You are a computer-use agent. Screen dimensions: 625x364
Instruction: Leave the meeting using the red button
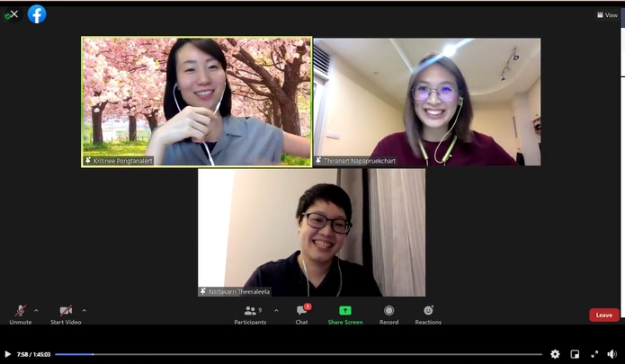603,315
